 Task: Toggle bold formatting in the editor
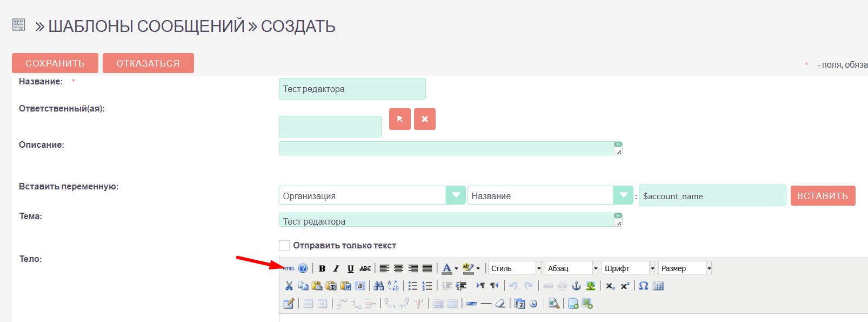coord(322,268)
